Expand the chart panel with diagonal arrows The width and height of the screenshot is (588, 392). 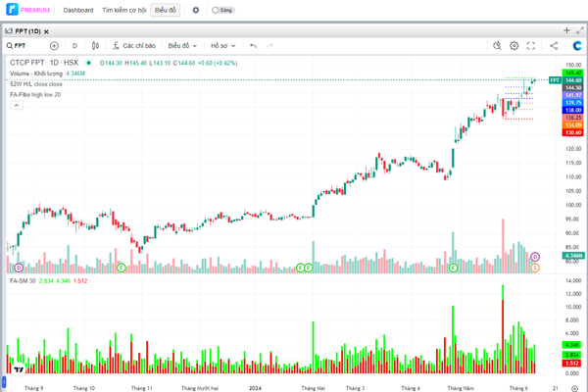(580, 30)
